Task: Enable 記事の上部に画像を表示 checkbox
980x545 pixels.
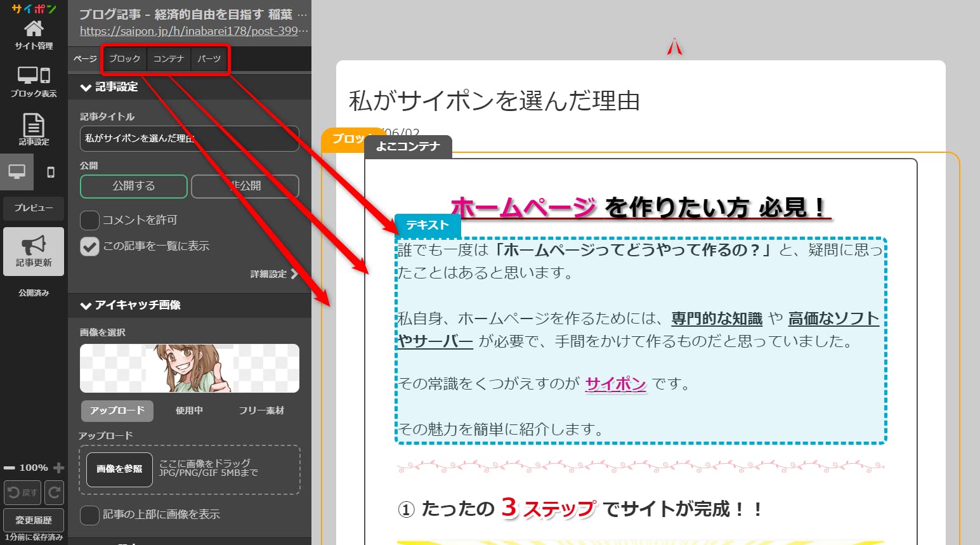Action: [x=89, y=515]
